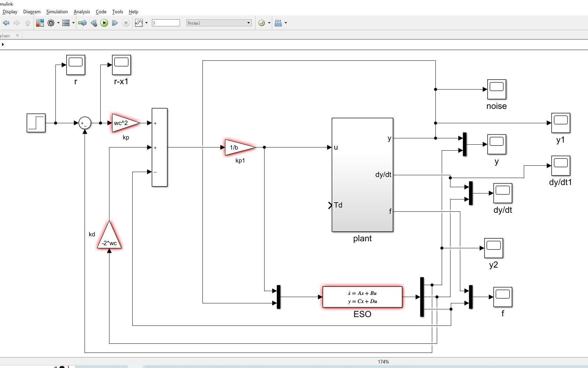Open the Help menu
This screenshot has width=588, height=368.
(133, 12)
